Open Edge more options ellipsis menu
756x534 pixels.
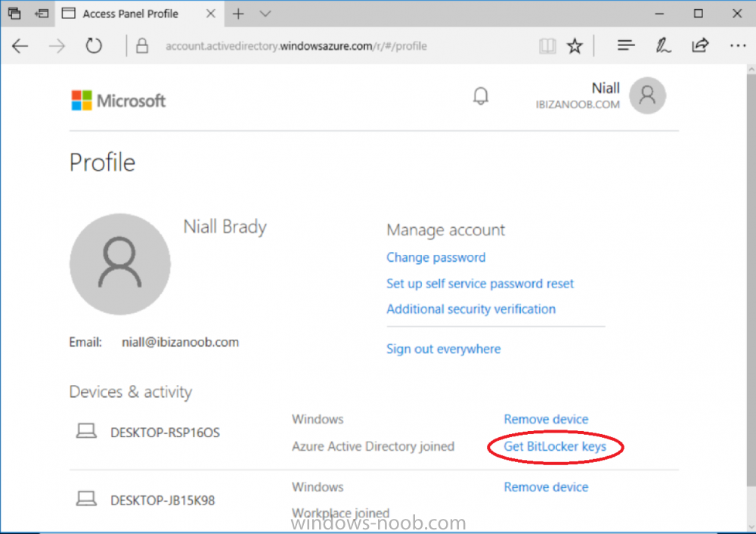pos(738,46)
